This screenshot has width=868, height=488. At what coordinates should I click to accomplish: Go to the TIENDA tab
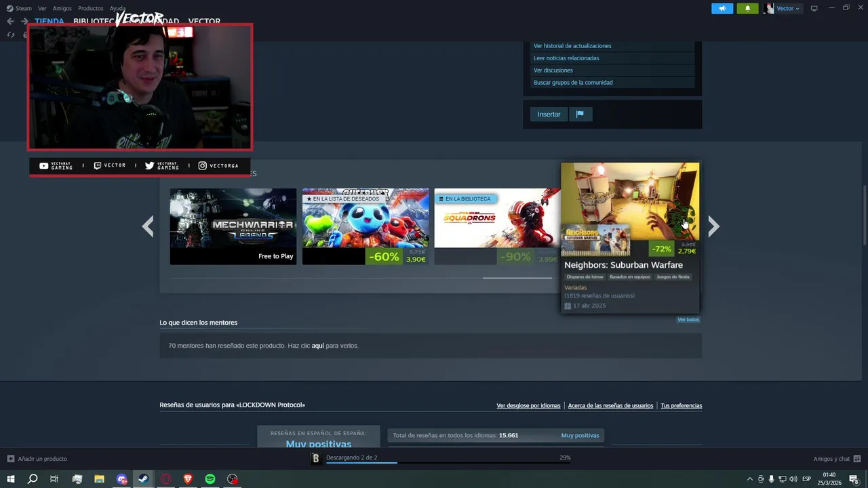(50, 21)
